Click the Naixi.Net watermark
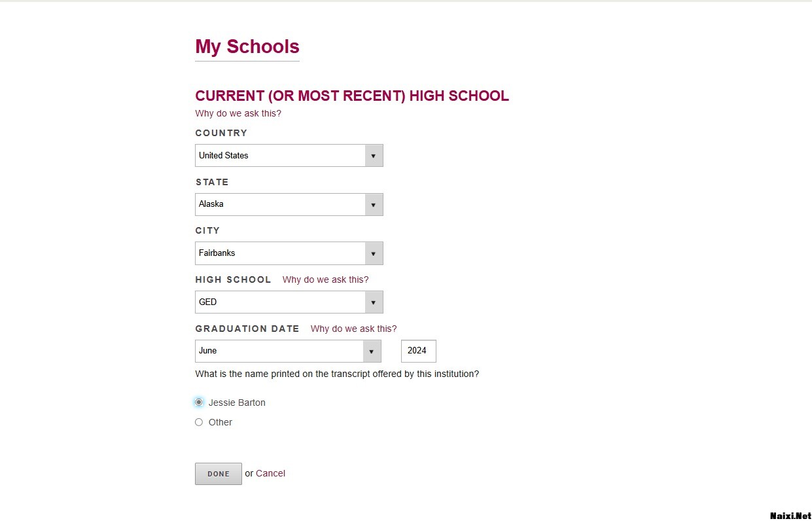Image resolution: width=812 pixels, height=521 pixels. [x=790, y=516]
